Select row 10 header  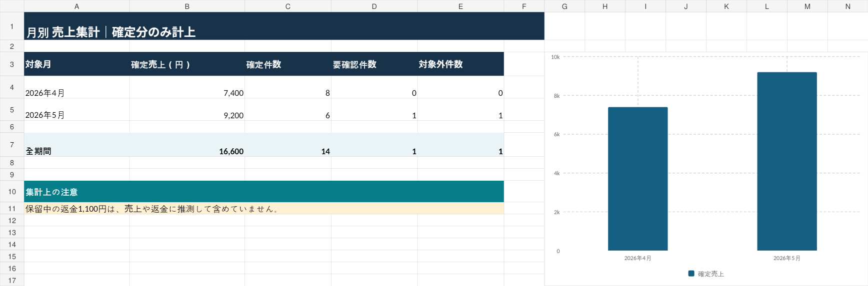pos(12,192)
